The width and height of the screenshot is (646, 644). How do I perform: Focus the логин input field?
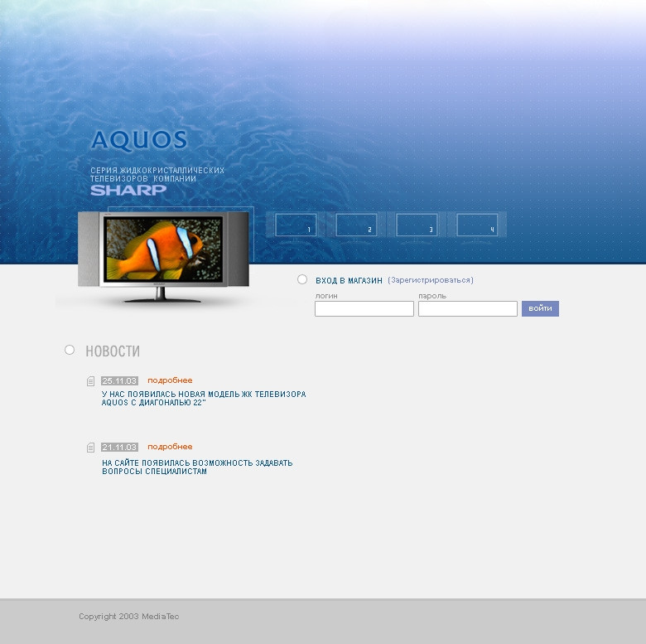[364, 309]
